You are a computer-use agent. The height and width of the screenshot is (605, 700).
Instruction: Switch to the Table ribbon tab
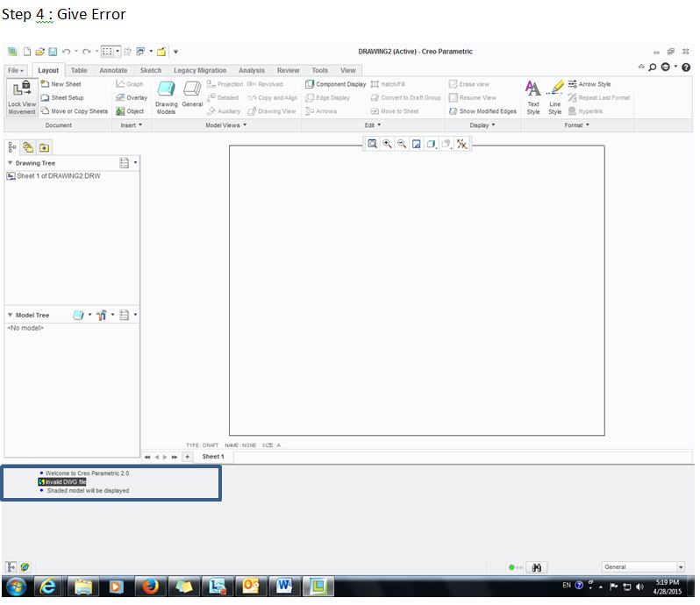[79, 70]
